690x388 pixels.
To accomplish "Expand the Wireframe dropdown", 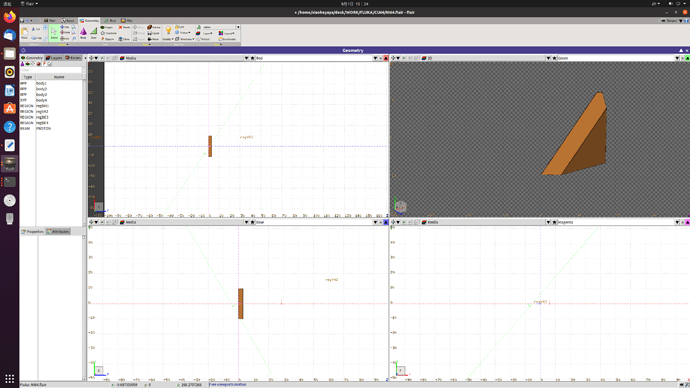I will [x=185, y=39].
